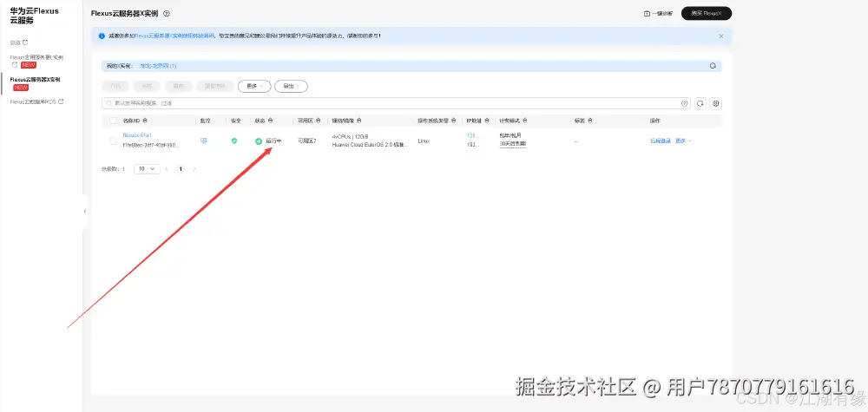Click the 开机 power-on button

(x=115, y=86)
